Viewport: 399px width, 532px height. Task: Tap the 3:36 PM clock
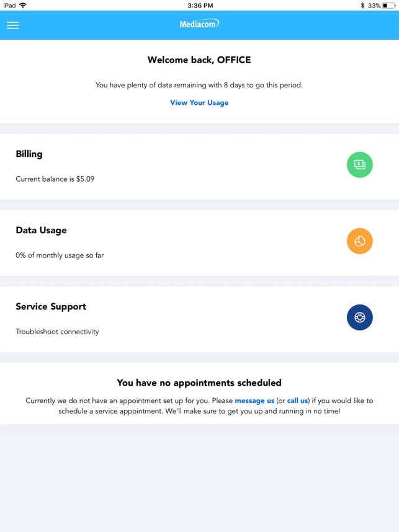coord(199,6)
